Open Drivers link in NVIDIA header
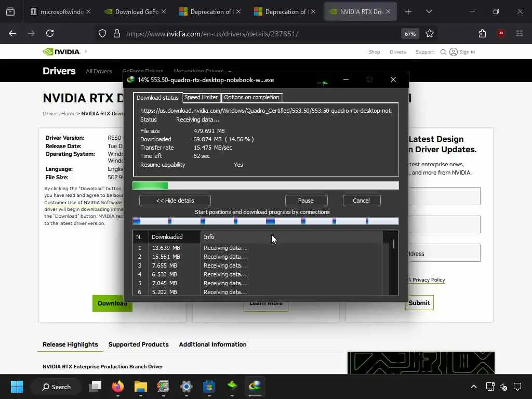 click(397, 52)
